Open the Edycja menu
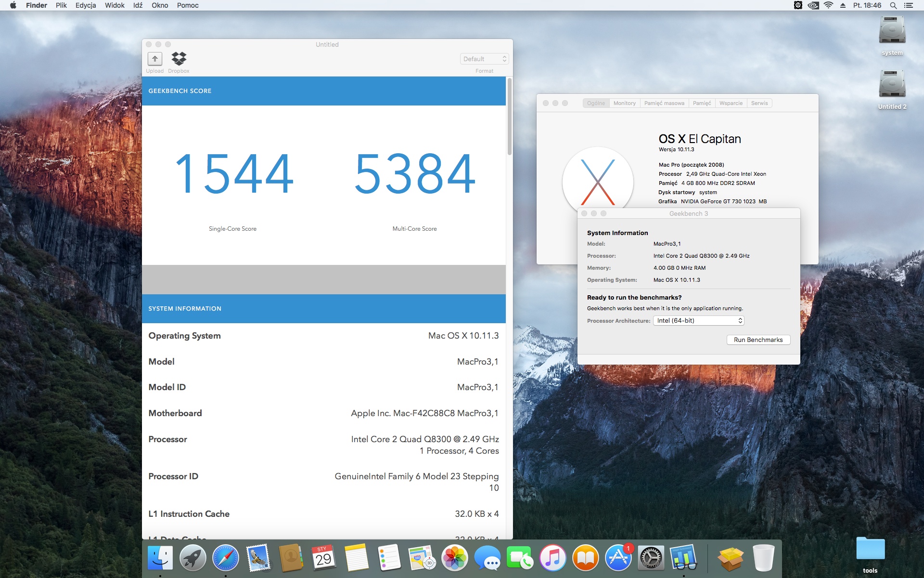The height and width of the screenshot is (578, 924). pos(86,5)
